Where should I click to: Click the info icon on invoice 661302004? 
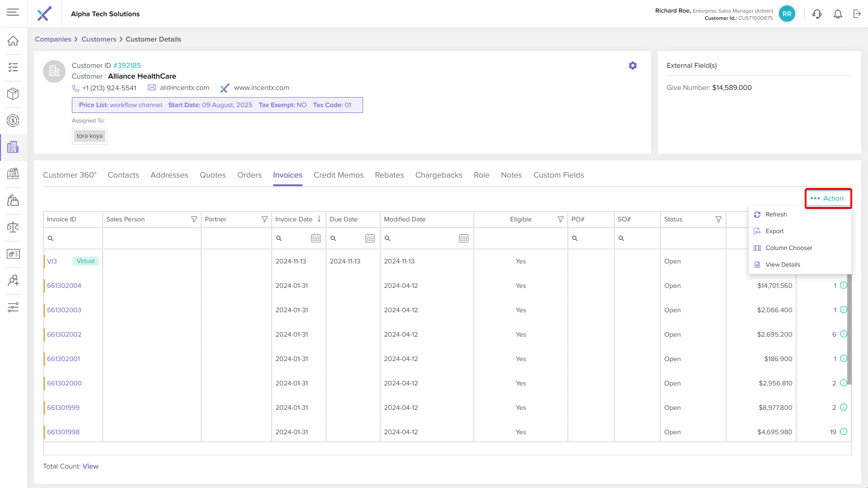click(844, 286)
